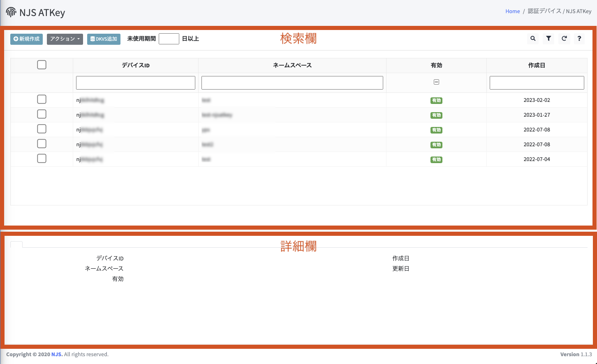Follow the Home breadcrumb link
This screenshot has height=364, width=597.
pos(513,11)
